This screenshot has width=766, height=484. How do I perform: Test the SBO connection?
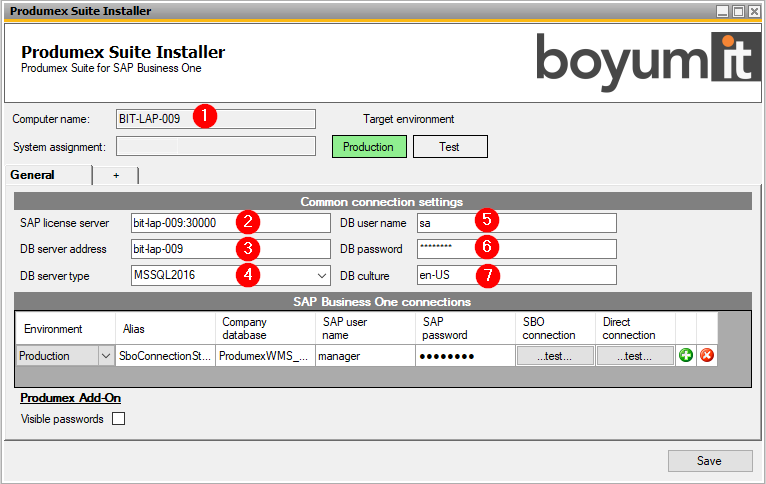tap(555, 356)
